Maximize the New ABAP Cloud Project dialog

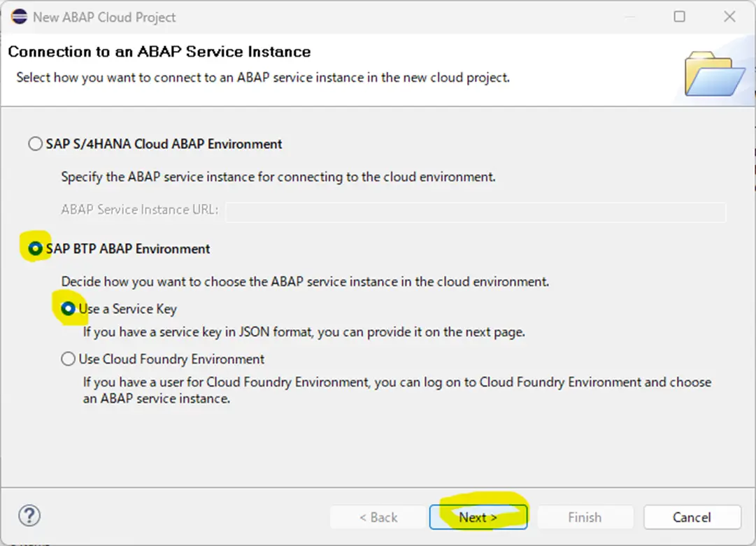click(679, 16)
